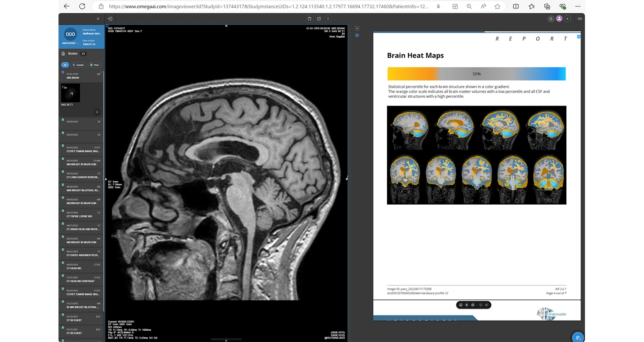This screenshot has width=644, height=342.
Task: Expand the CT HEAD WO study entry
Action: pos(82,266)
